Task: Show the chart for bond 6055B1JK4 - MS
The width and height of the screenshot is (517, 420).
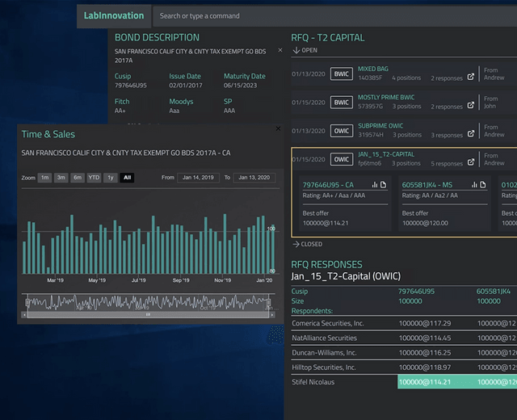Action: (475, 185)
